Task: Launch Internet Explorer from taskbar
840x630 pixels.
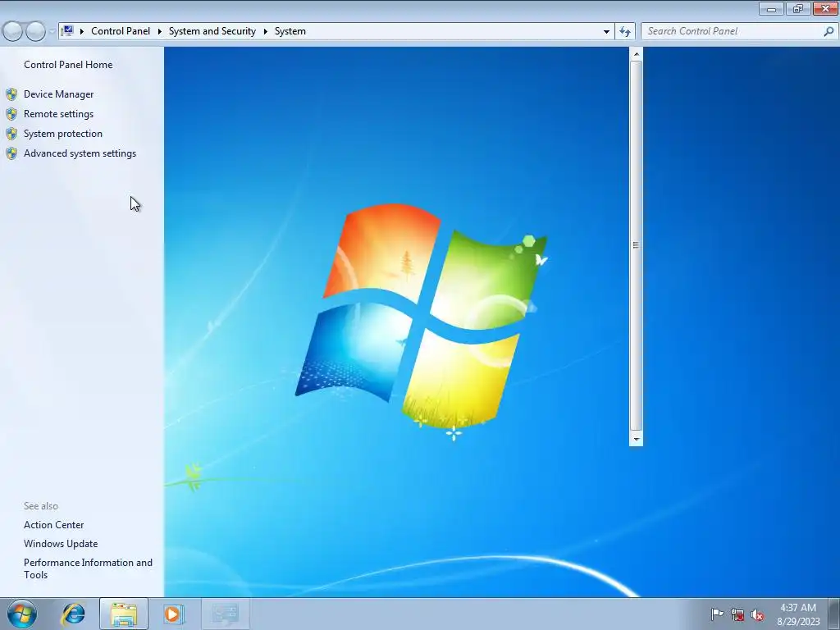Action: (73, 614)
